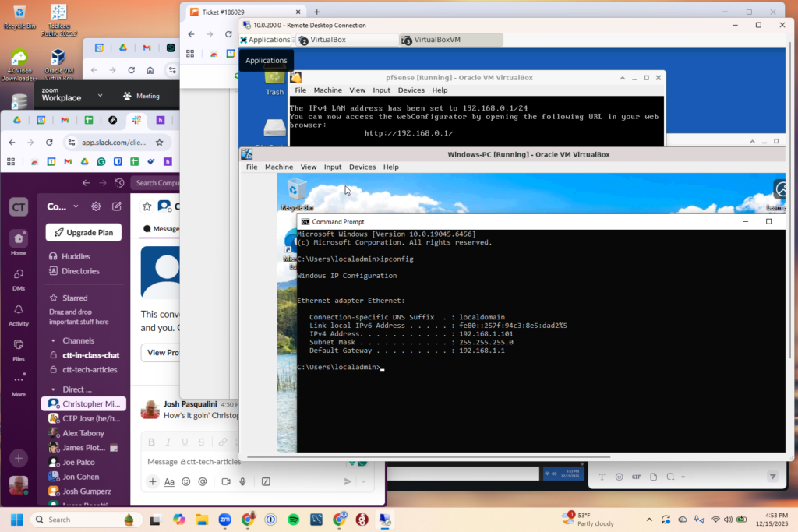Click the Slack Files sidebar icon
The height and width of the screenshot is (532, 798).
(19, 346)
